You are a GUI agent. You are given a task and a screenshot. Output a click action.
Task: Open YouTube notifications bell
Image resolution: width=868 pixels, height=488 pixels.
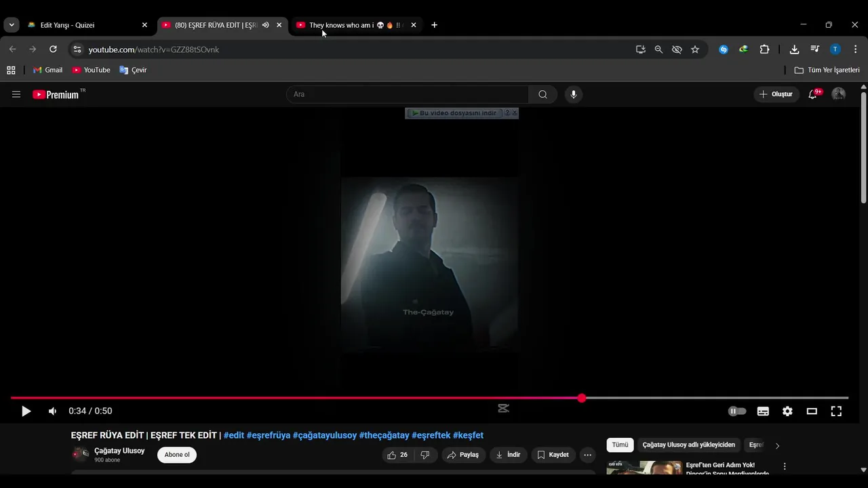pos(813,94)
